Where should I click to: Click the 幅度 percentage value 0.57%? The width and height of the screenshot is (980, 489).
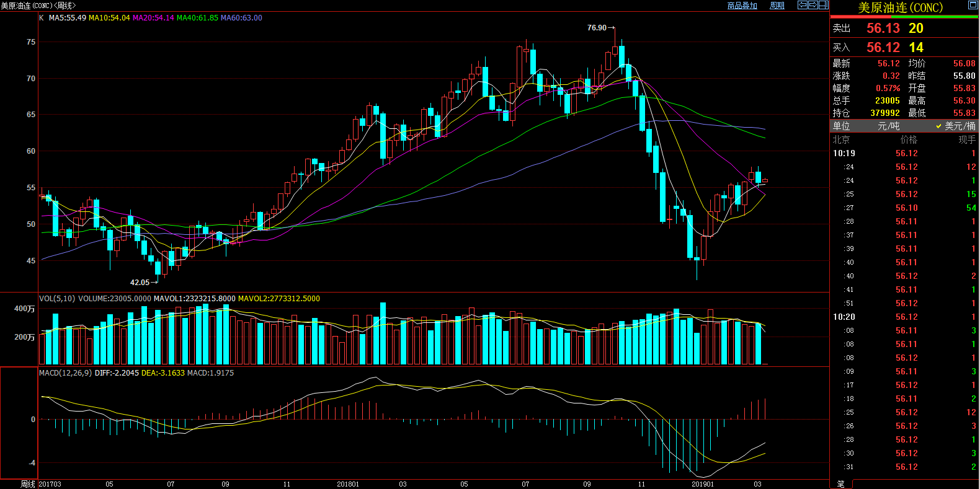[x=888, y=89]
